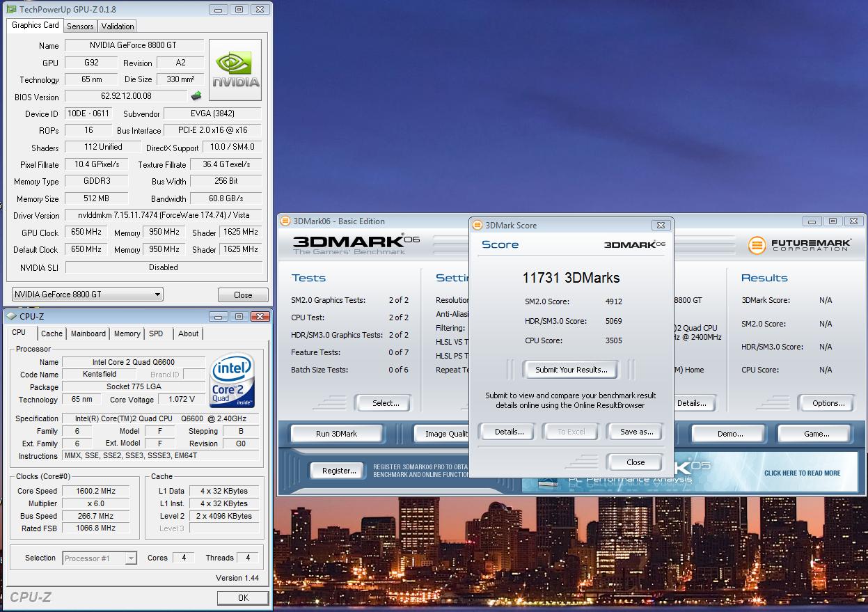Click the Futuremark Corporation logo

(799, 245)
